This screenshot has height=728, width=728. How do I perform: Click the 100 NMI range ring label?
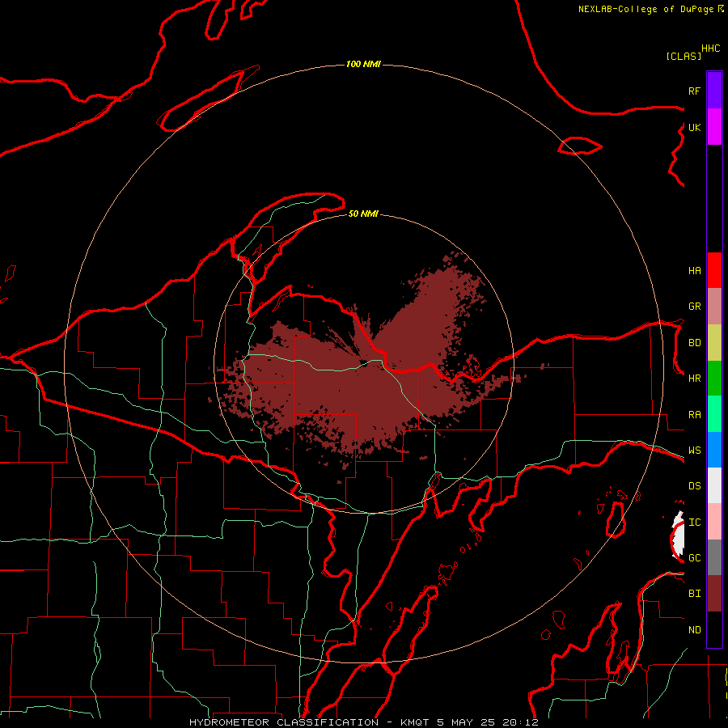pos(363,64)
